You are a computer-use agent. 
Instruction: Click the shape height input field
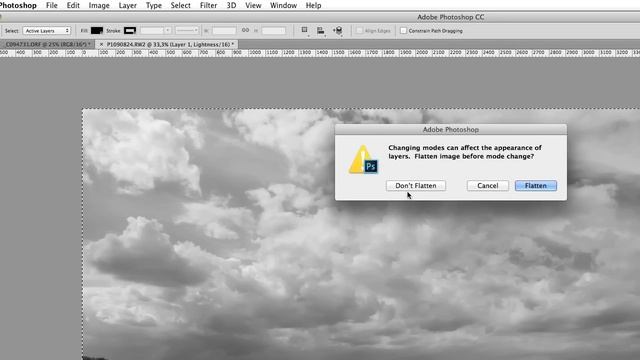pyautogui.click(x=273, y=31)
